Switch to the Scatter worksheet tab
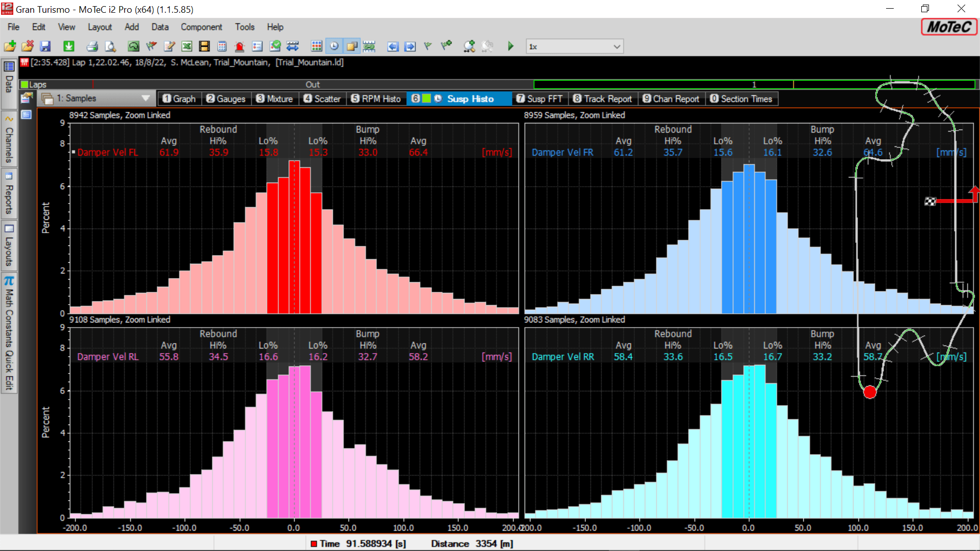The image size is (980, 551). click(322, 99)
